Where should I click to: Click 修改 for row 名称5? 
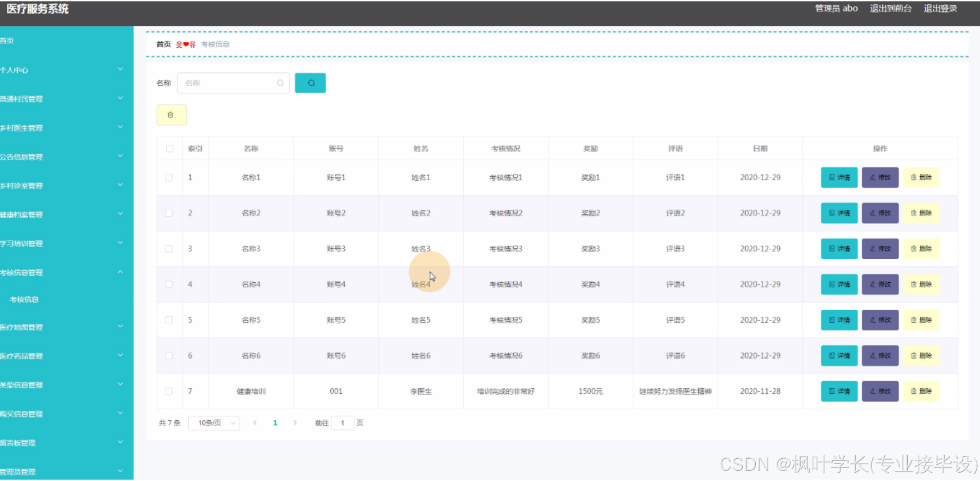[880, 320]
